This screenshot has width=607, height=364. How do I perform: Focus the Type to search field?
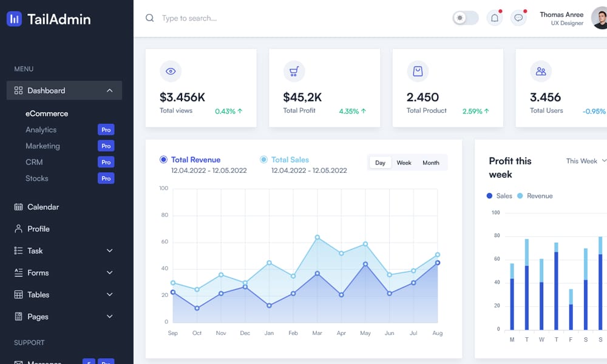pos(243,18)
